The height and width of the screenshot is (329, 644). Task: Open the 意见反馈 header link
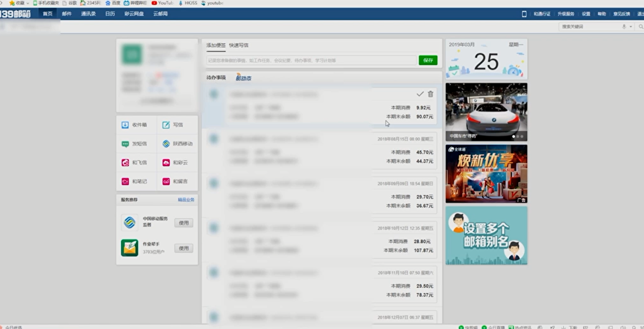(621, 14)
